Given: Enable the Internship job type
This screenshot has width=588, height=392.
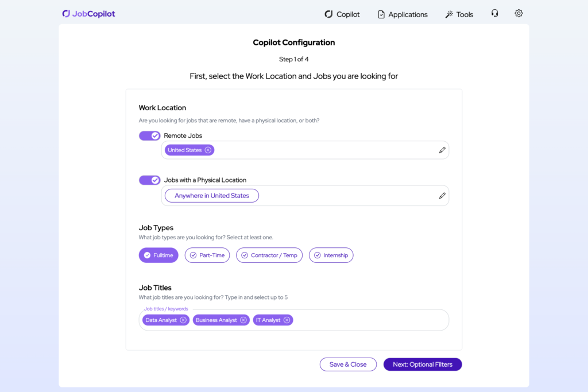Looking at the screenshot, I should coord(331,255).
